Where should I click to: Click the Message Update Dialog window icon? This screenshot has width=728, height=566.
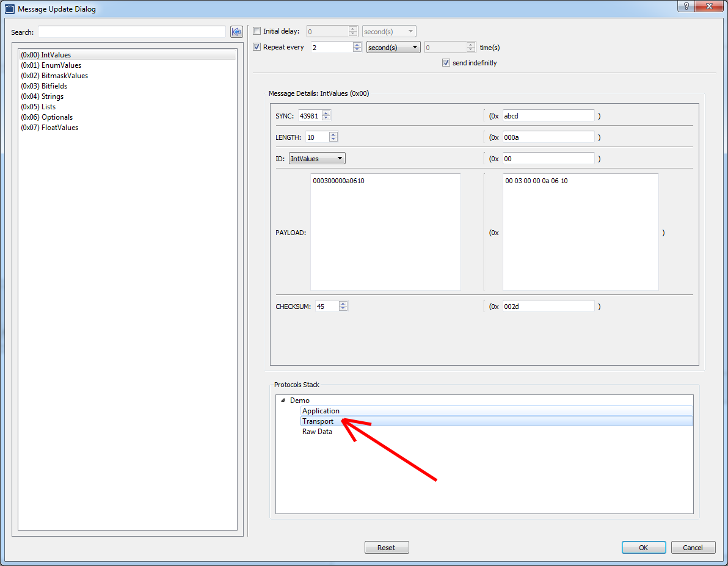9,9
